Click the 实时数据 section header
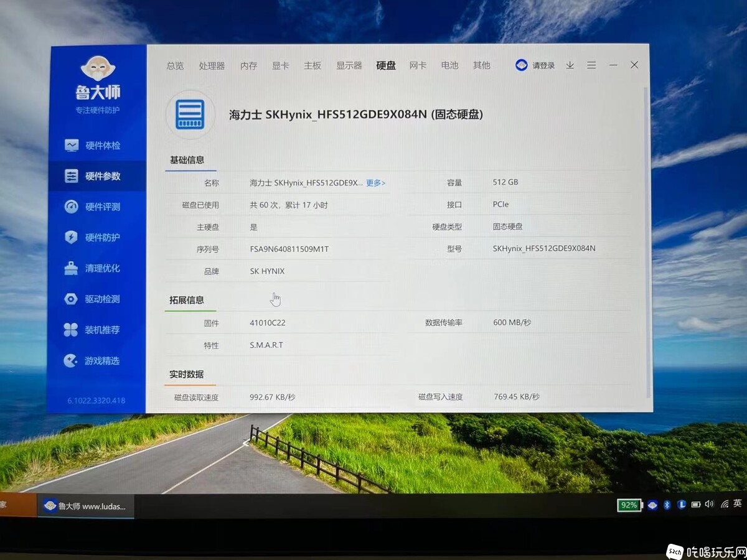This screenshot has height=560, width=747. tap(187, 374)
